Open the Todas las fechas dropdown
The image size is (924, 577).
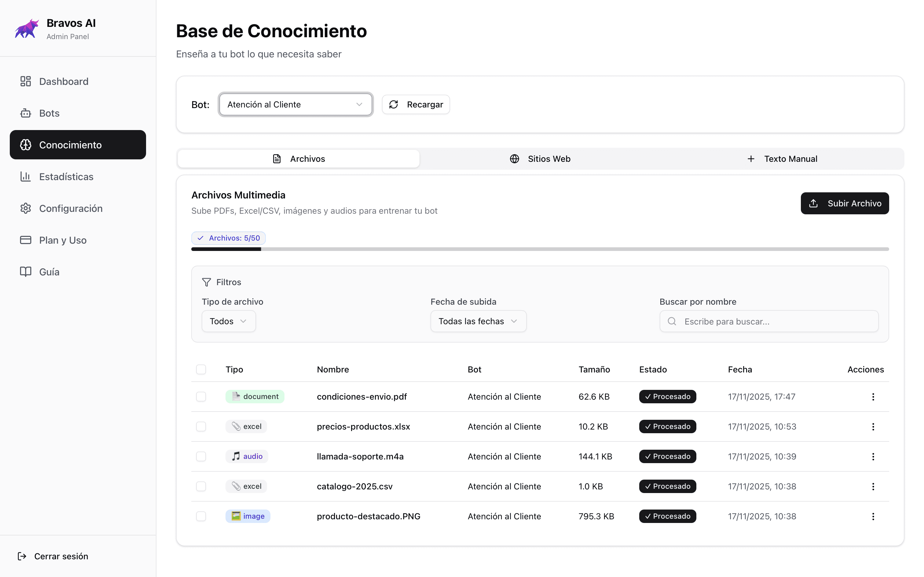coord(478,321)
